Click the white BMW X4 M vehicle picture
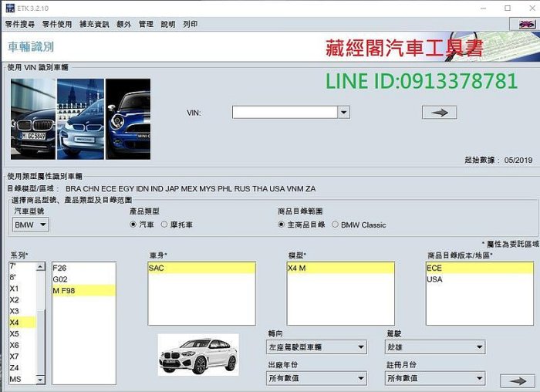The height and width of the screenshot is (392, 540). point(198,356)
